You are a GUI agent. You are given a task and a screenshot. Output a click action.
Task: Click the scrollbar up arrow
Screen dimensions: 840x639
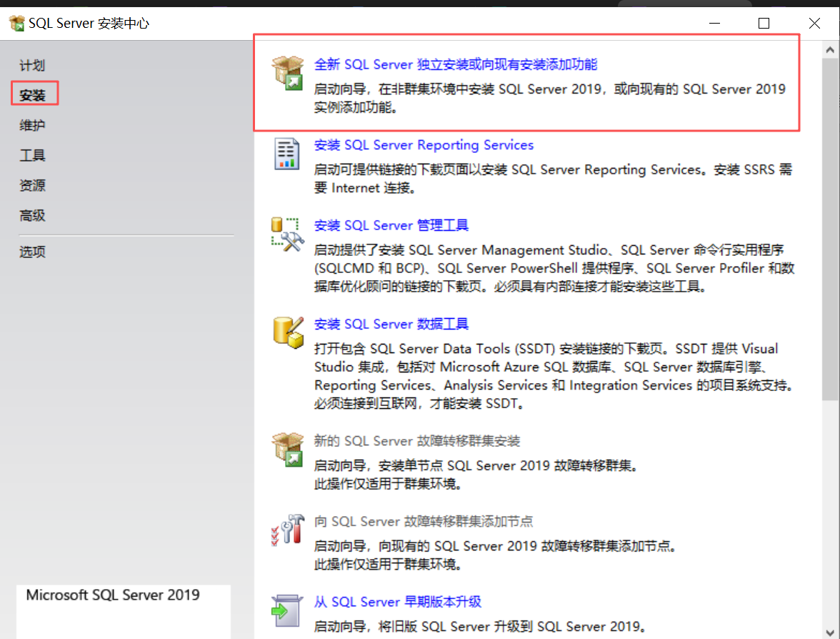(830, 50)
